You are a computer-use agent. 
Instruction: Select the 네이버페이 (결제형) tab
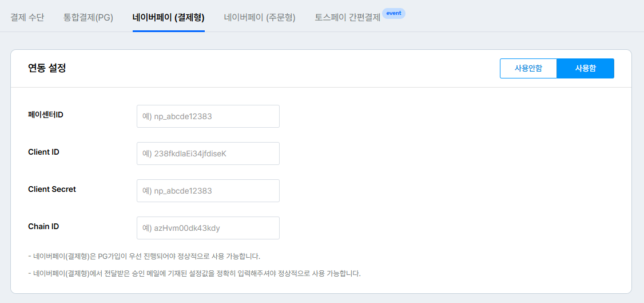click(x=168, y=18)
